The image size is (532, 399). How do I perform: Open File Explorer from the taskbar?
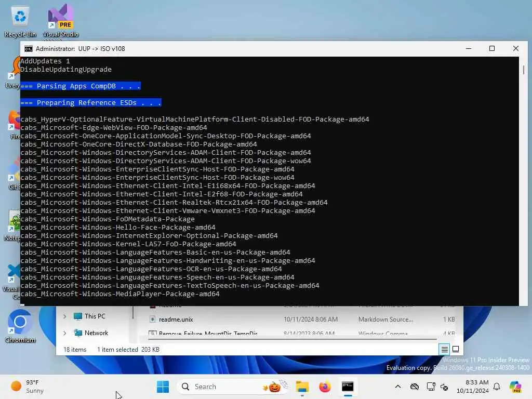(x=302, y=387)
